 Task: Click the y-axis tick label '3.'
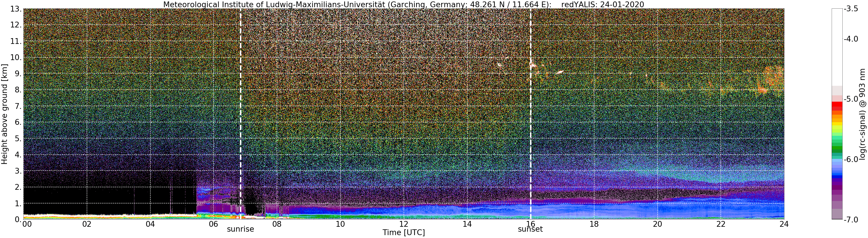(x=18, y=171)
